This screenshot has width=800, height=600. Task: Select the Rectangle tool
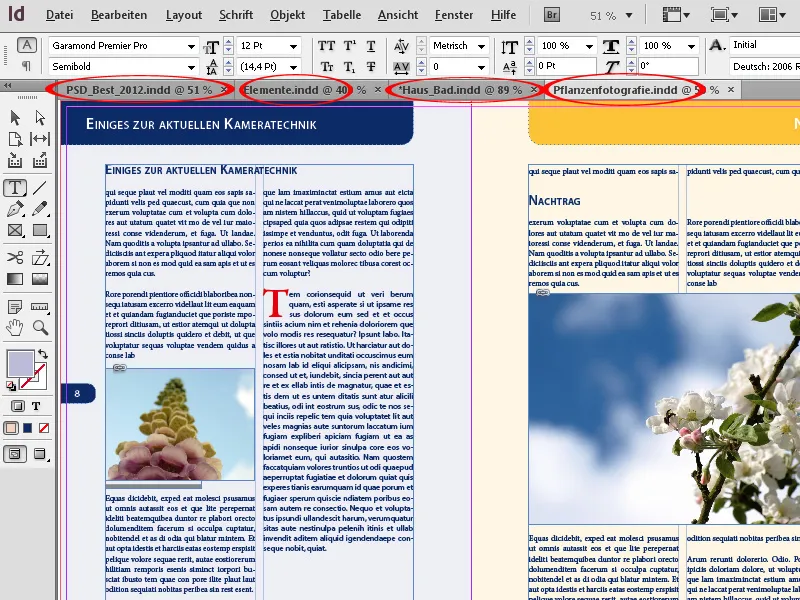pos(40,231)
